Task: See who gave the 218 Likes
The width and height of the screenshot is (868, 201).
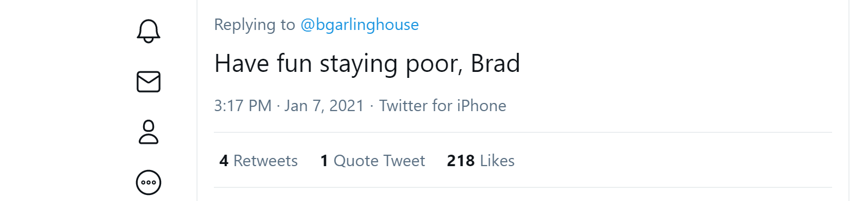Action: [481, 161]
